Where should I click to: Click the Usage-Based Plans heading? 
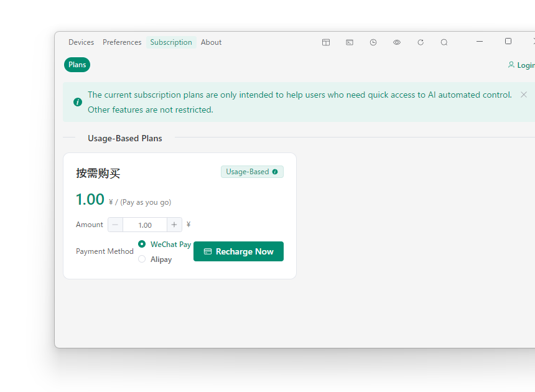click(x=125, y=138)
